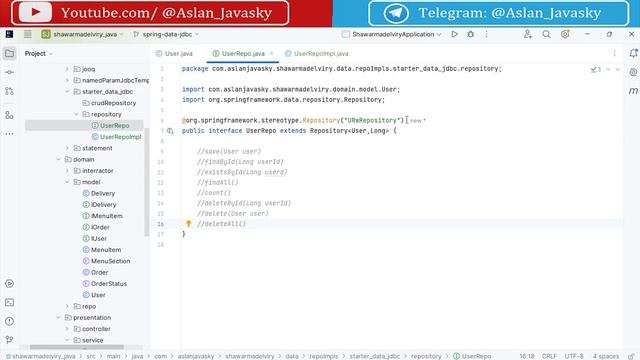
Task: Click 4 spaces indent setting
Action: tap(606, 356)
